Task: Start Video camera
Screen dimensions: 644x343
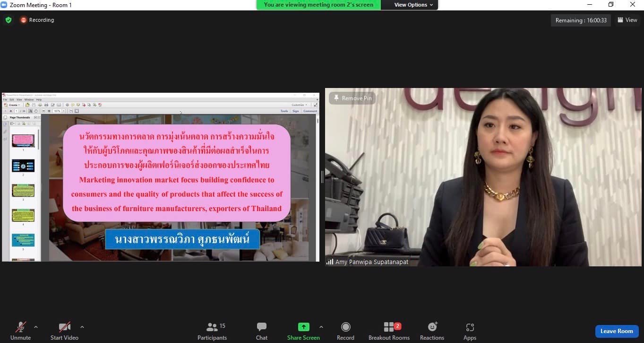Action: 64,331
